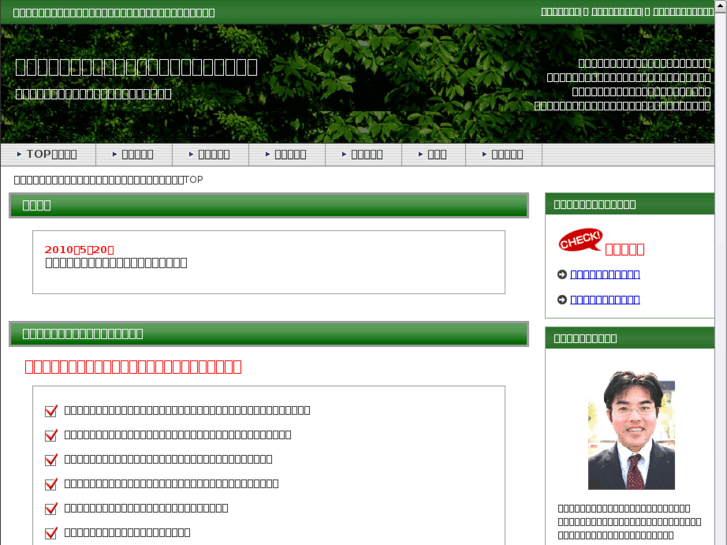
Task: Click the breadcrumb text ending in TOP
Action: (x=108, y=180)
